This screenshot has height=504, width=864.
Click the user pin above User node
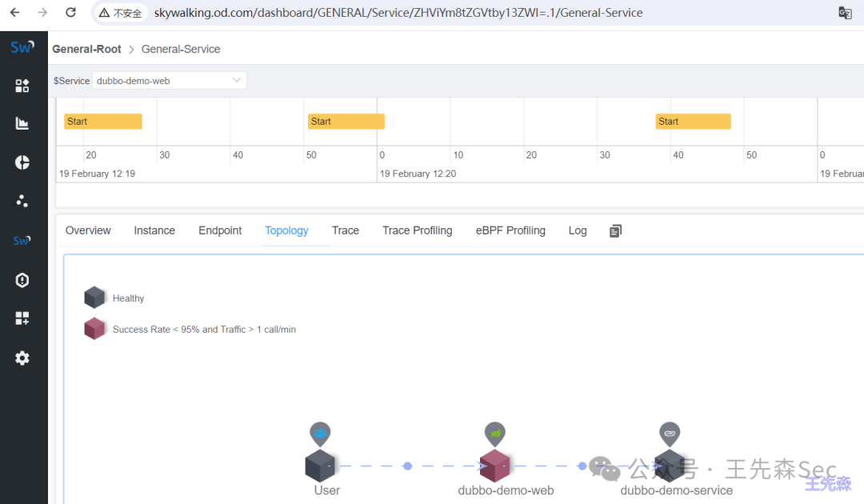320,434
